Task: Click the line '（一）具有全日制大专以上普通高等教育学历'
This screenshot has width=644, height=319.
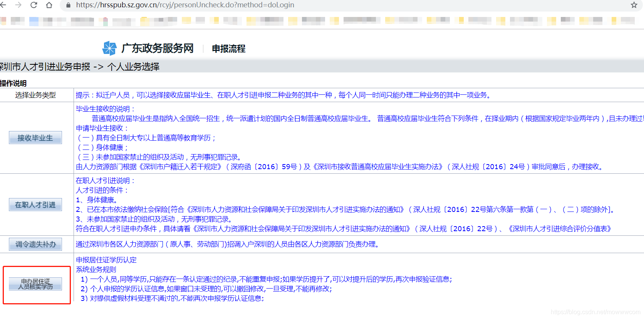Action: (146, 138)
